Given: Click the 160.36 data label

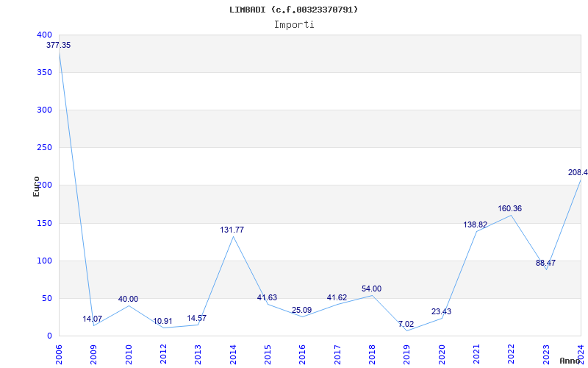Looking at the screenshot, I should click(509, 209).
